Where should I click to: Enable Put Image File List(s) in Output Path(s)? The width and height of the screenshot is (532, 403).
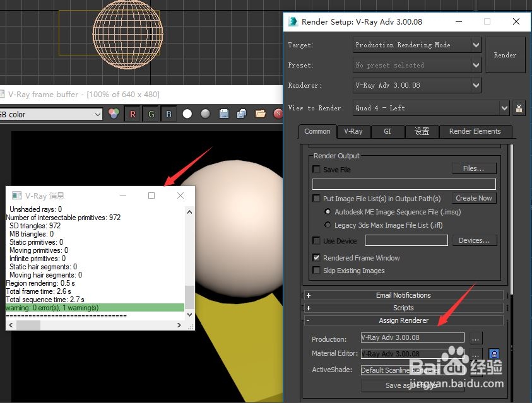point(317,198)
